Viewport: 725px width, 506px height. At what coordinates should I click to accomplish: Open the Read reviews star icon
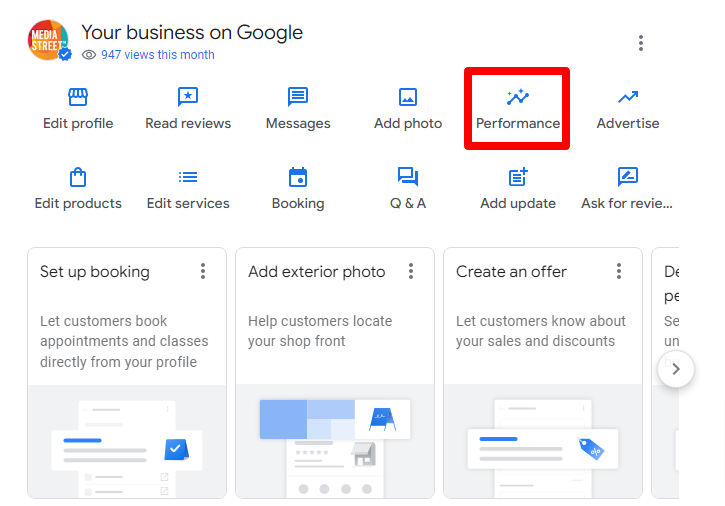click(x=188, y=97)
